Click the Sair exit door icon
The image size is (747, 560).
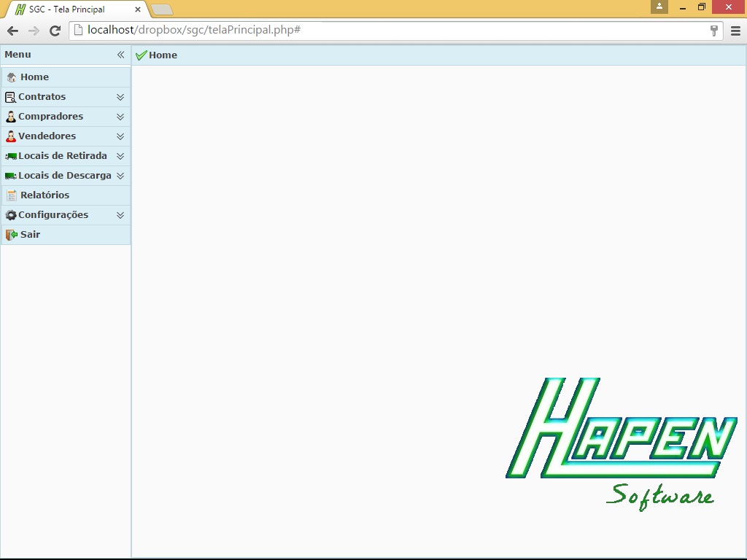(12, 235)
